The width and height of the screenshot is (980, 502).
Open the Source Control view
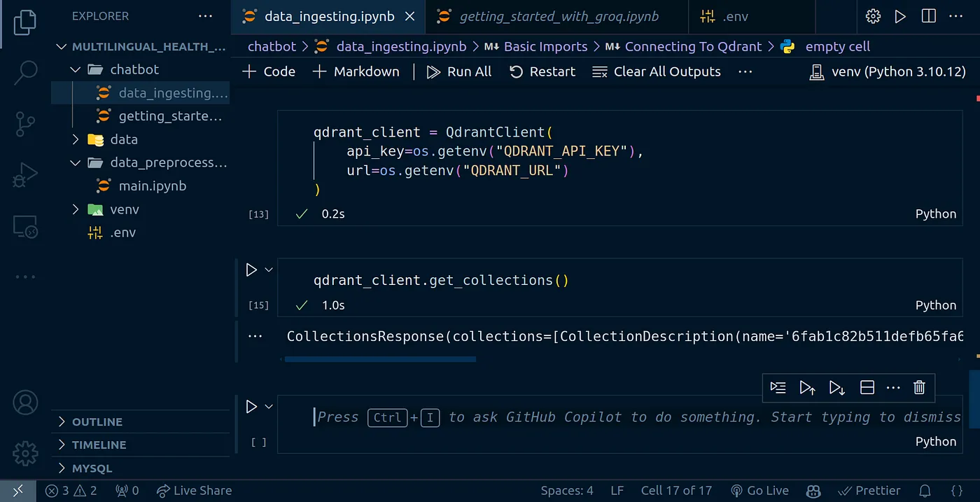(x=26, y=124)
